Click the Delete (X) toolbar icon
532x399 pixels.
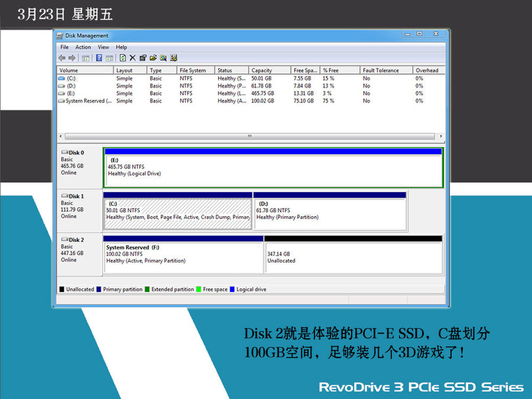point(132,58)
